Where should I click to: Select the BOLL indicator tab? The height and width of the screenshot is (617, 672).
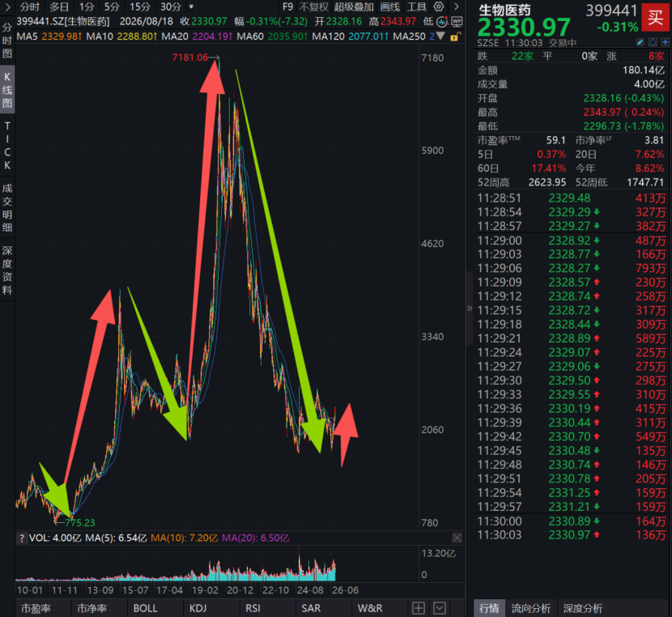pos(146,608)
